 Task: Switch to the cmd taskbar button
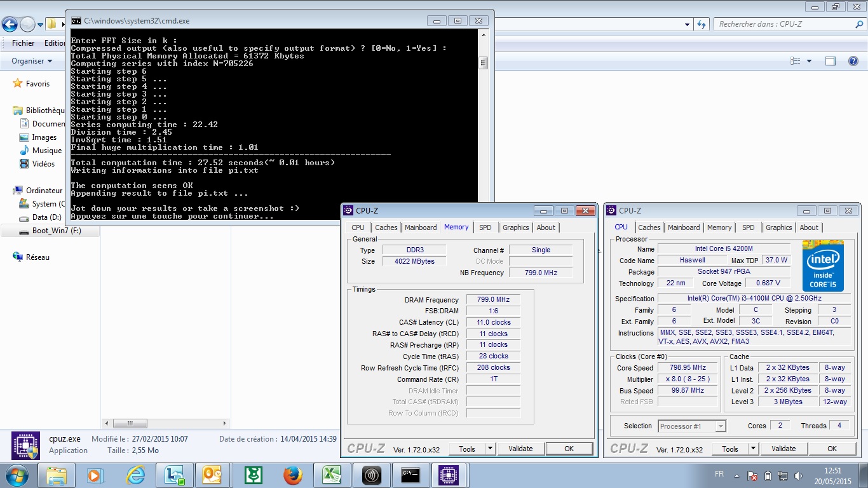(410, 475)
